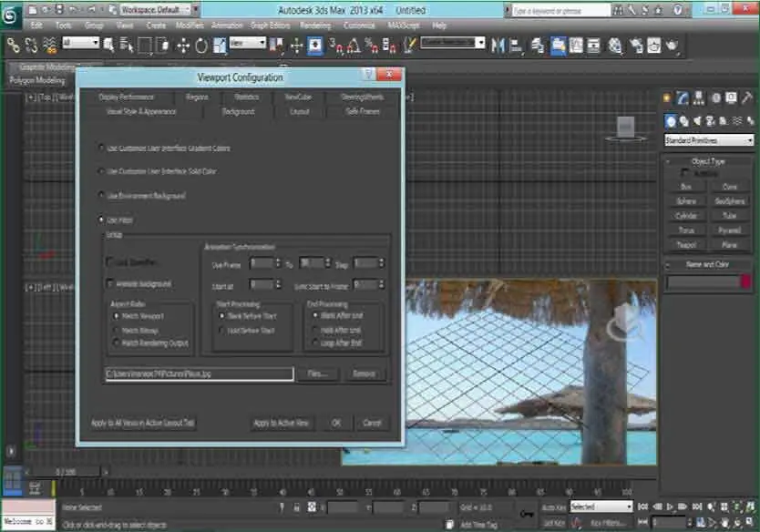Switch to the Safe Frames tab

click(363, 111)
